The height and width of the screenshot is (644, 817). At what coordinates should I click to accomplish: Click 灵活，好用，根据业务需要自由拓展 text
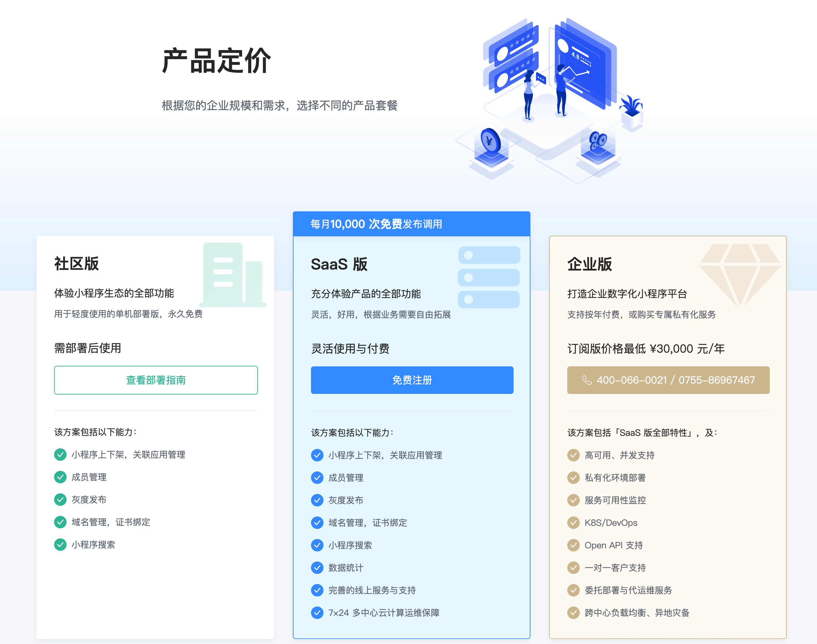381,314
